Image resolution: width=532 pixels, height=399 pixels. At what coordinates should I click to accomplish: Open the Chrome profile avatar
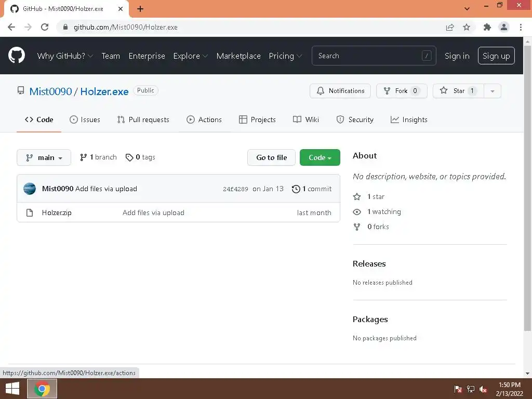[x=504, y=27]
